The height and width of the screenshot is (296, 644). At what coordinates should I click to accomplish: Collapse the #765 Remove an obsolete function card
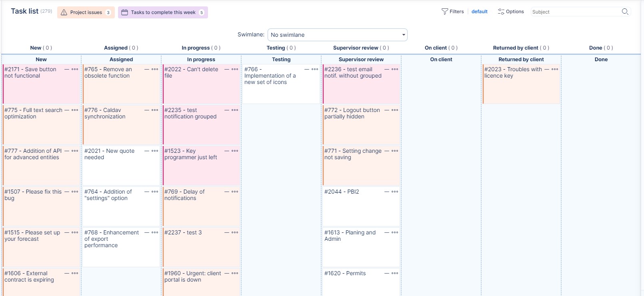[147, 69]
